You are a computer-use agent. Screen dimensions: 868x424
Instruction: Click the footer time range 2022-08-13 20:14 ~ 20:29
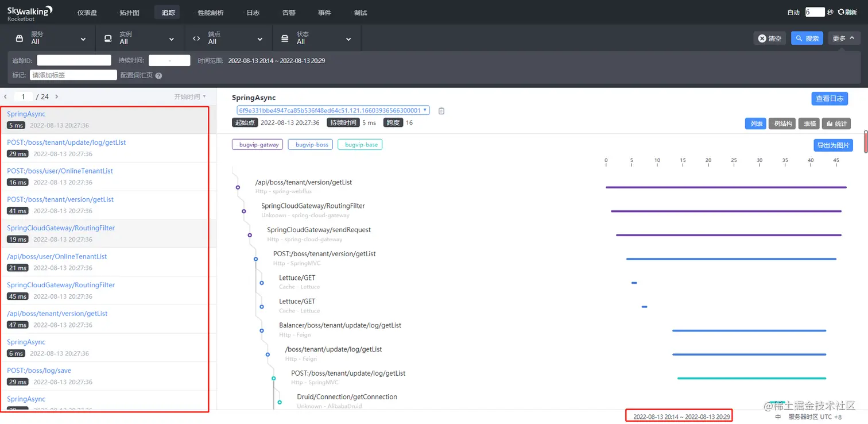pyautogui.click(x=681, y=417)
